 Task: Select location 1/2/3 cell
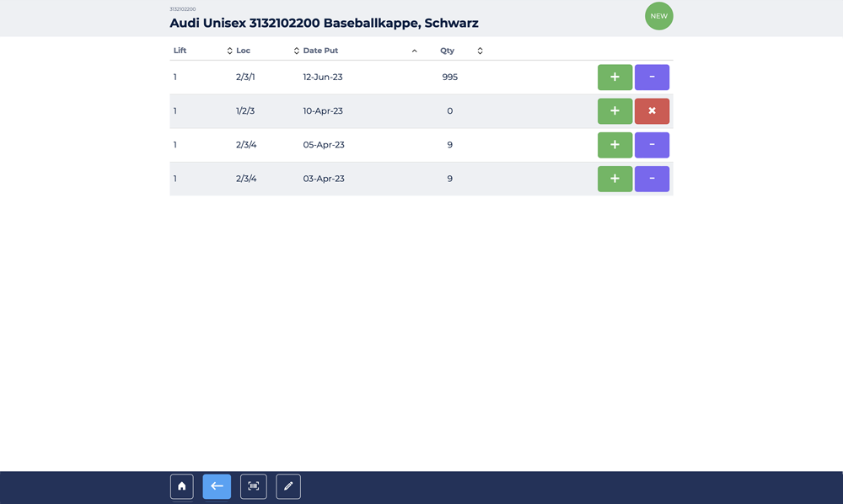(x=245, y=111)
